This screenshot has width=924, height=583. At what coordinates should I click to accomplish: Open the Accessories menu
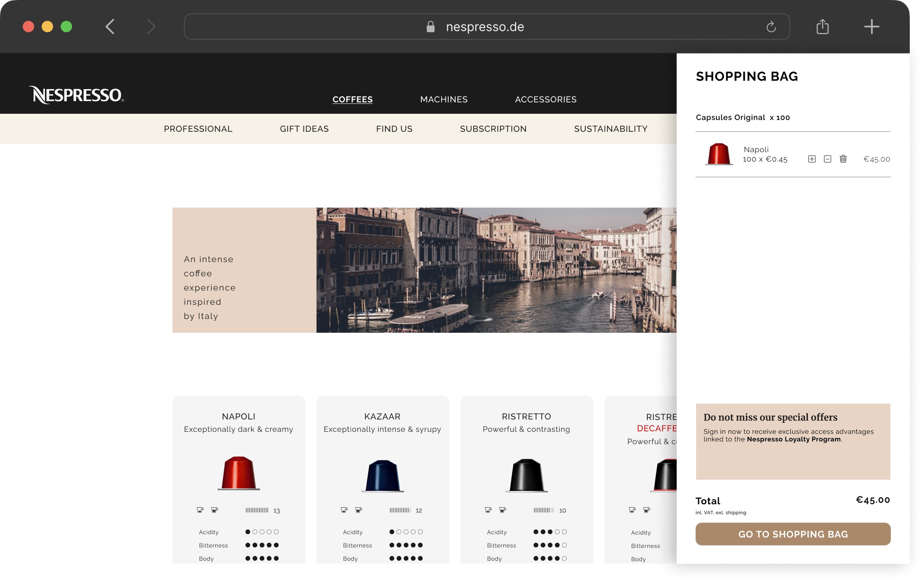pos(545,100)
